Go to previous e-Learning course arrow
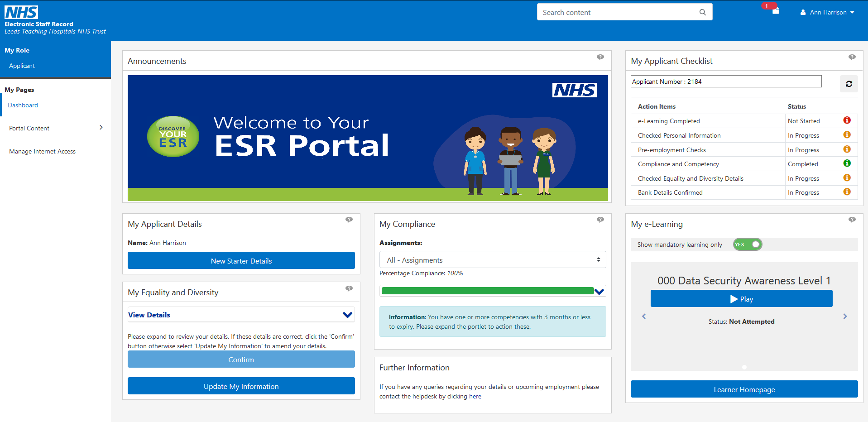The image size is (868, 422). click(644, 316)
